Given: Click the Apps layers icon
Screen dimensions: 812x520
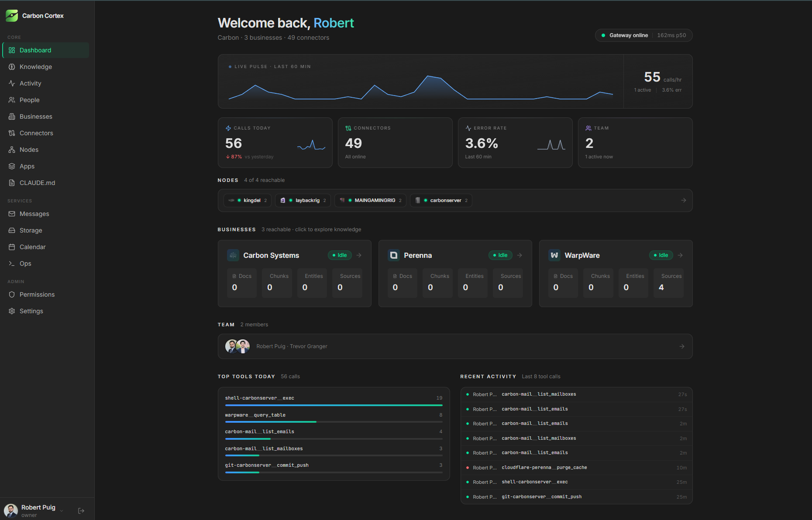Looking at the screenshot, I should pyautogui.click(x=12, y=166).
